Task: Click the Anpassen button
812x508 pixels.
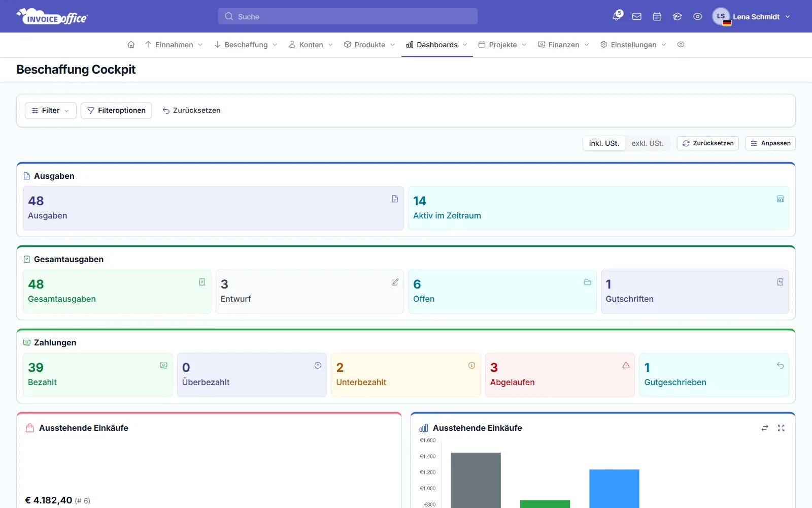Action: point(770,143)
